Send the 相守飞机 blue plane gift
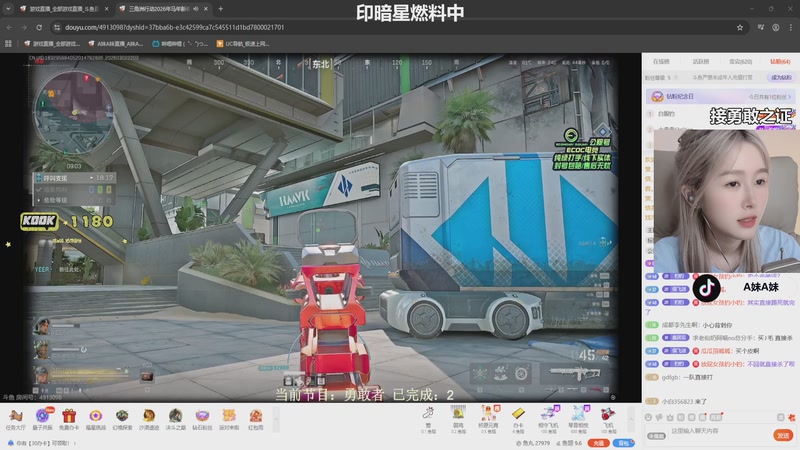Screen dimensions: 800x450 [x=548, y=419]
